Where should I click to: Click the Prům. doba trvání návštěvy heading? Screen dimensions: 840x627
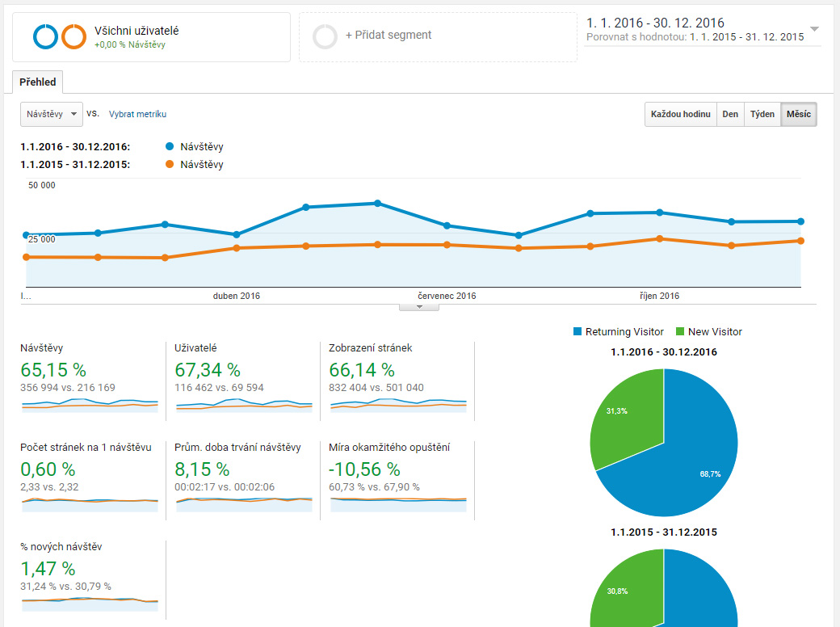[237, 447]
